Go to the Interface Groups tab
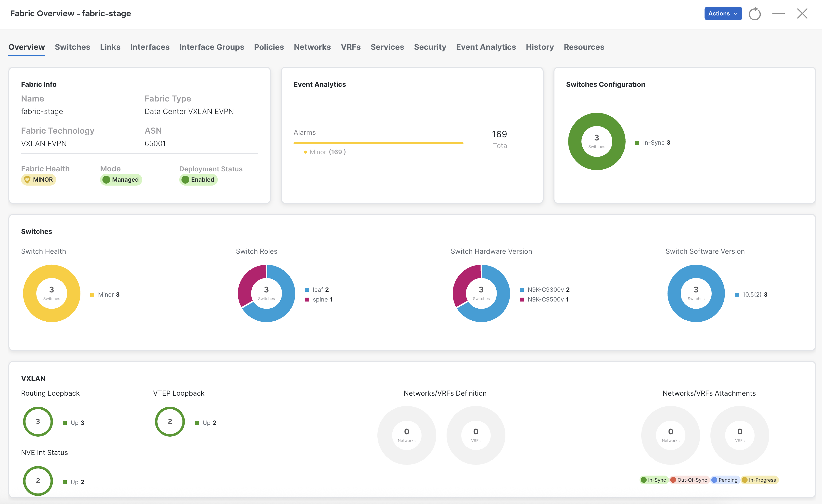The height and width of the screenshot is (504, 822). point(211,47)
